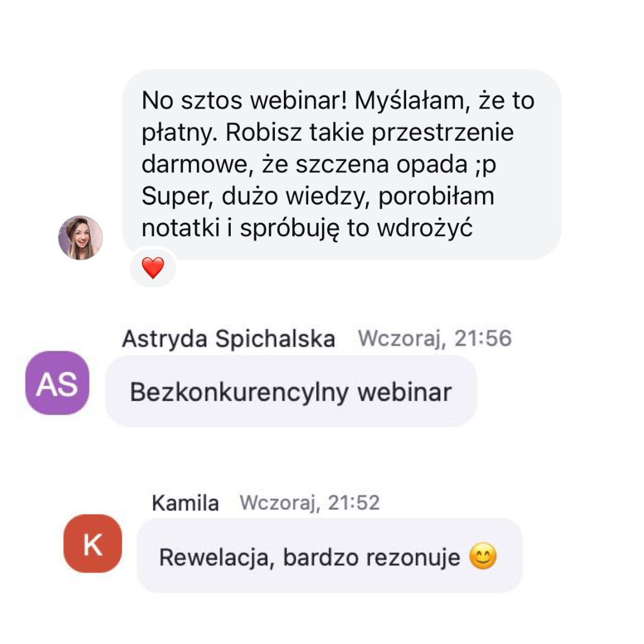This screenshot has height=644, width=644.
Task: Click the timestamp Wczoraj, 21:56
Action: pos(435,339)
